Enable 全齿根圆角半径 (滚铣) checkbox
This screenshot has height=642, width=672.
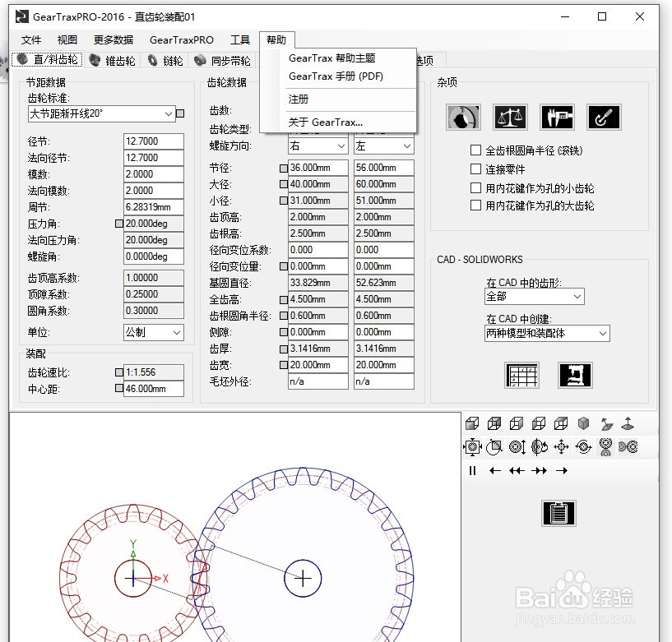(x=475, y=150)
